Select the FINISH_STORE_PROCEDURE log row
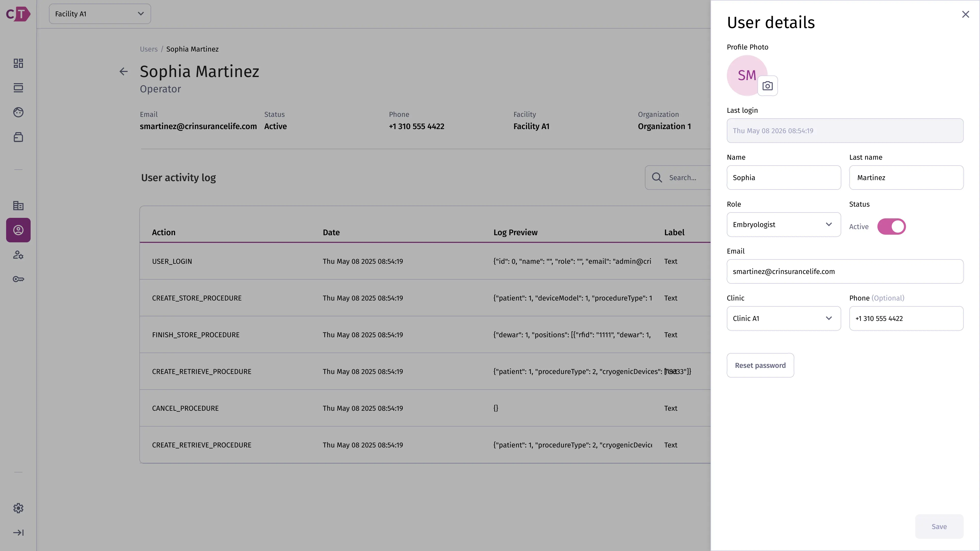This screenshot has height=551, width=980. pyautogui.click(x=425, y=335)
